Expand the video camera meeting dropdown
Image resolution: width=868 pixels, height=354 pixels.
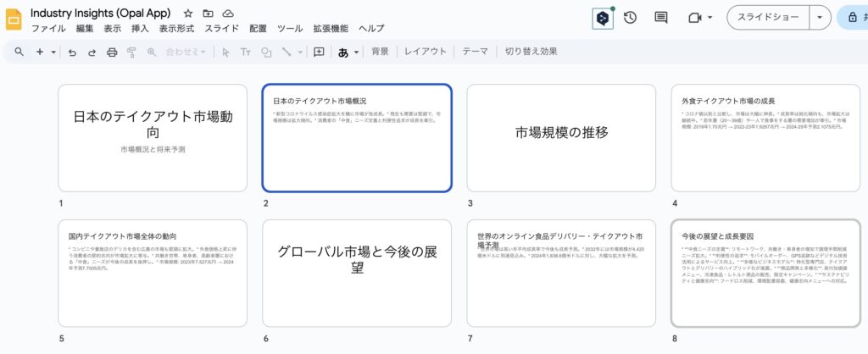(x=709, y=18)
